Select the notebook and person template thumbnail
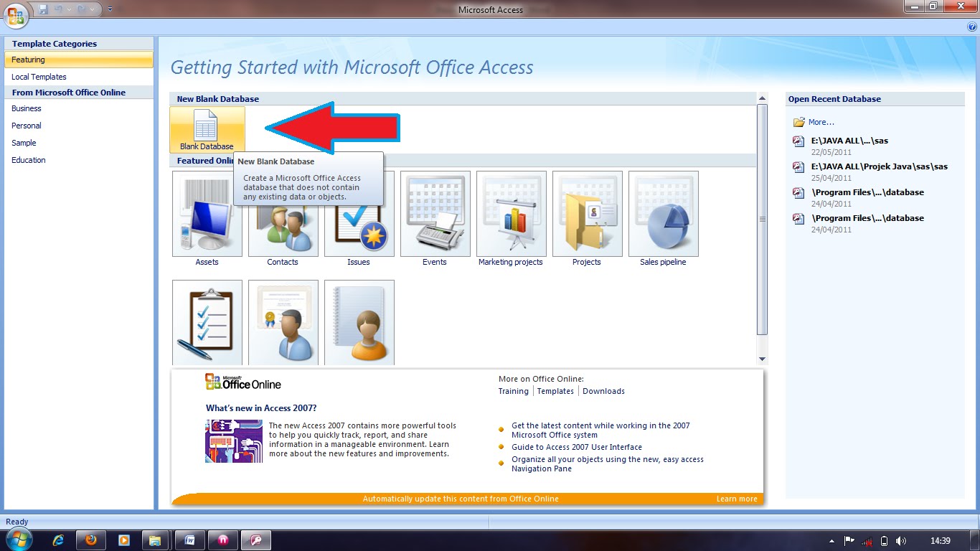980x551 pixels. pos(359,322)
